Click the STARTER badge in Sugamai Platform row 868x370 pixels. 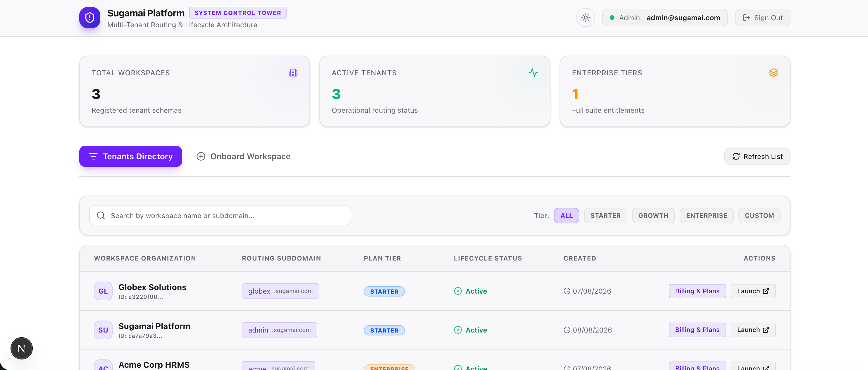[x=384, y=330]
